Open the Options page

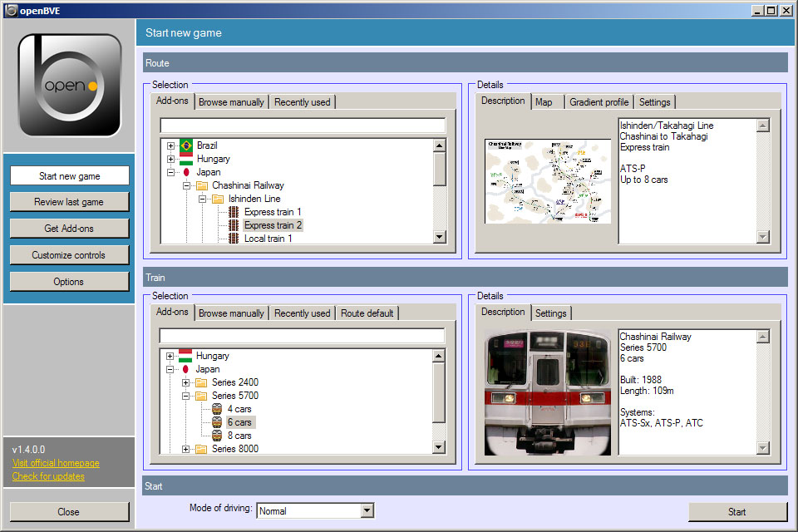(x=69, y=282)
